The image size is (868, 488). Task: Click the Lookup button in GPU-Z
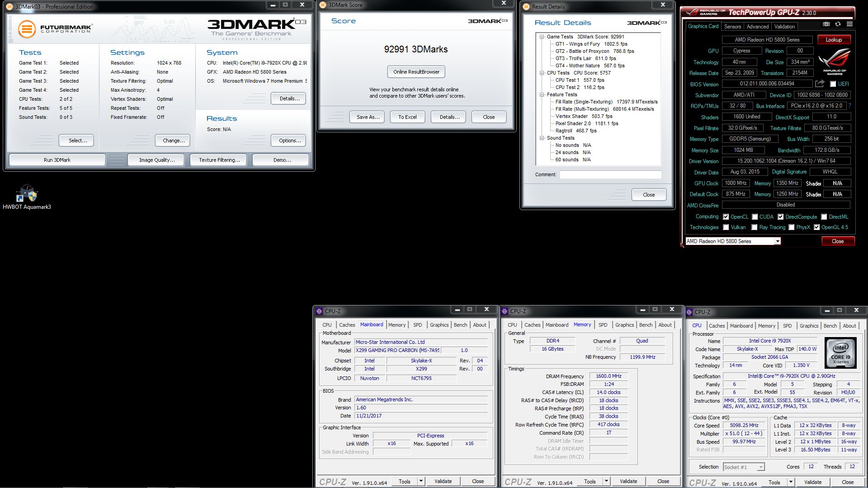tap(834, 40)
